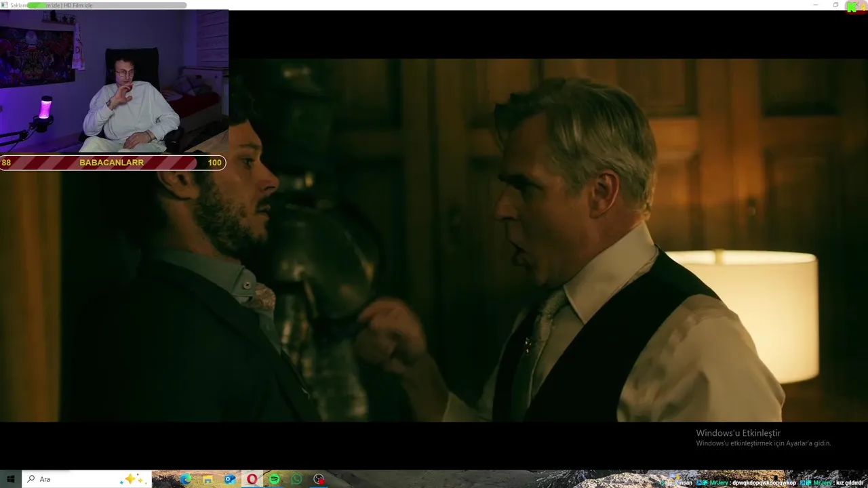Open Outlook from the taskbar
This screenshot has width=868, height=488.
point(230,479)
